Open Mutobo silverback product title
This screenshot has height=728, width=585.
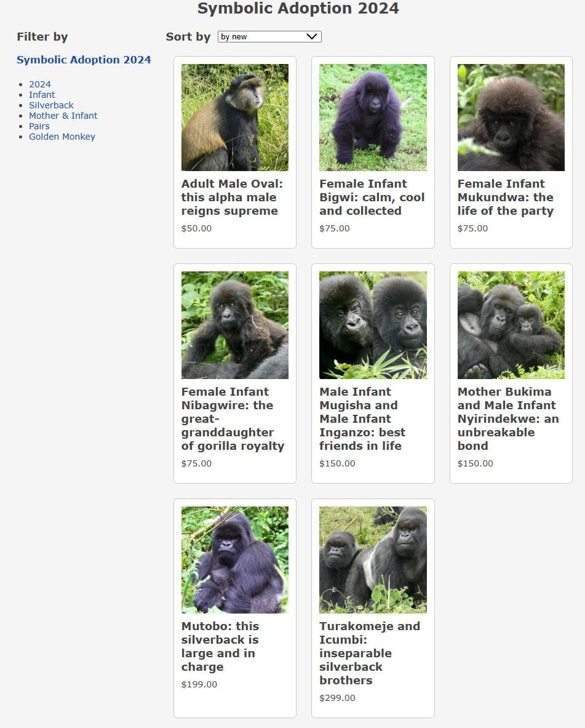[220, 646]
